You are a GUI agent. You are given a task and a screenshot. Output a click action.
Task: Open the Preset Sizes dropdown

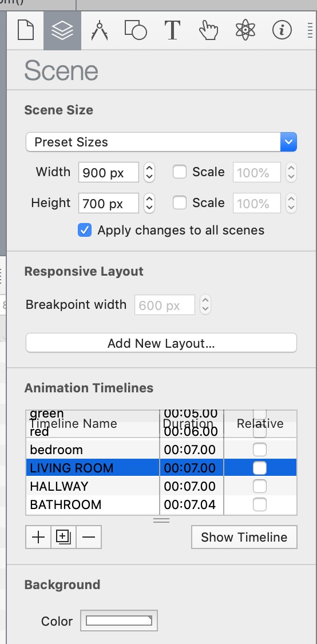click(161, 142)
